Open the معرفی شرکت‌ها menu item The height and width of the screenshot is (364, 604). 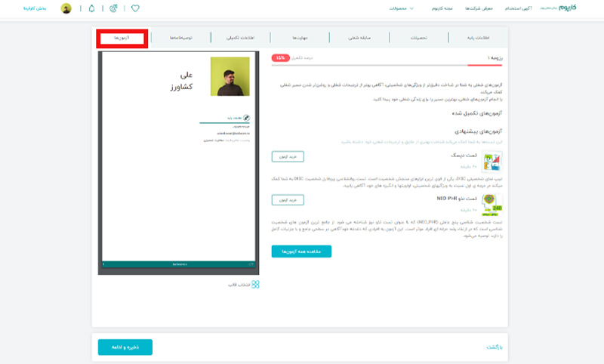479,8
